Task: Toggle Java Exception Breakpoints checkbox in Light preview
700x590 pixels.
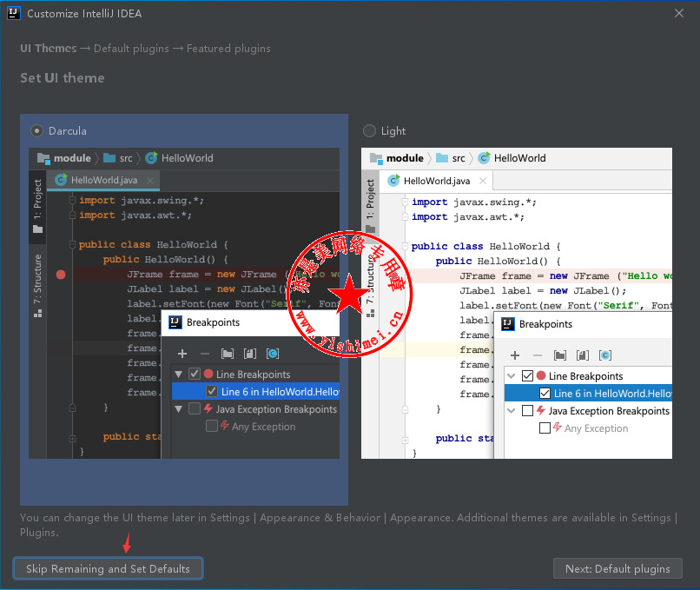Action: pyautogui.click(x=527, y=410)
